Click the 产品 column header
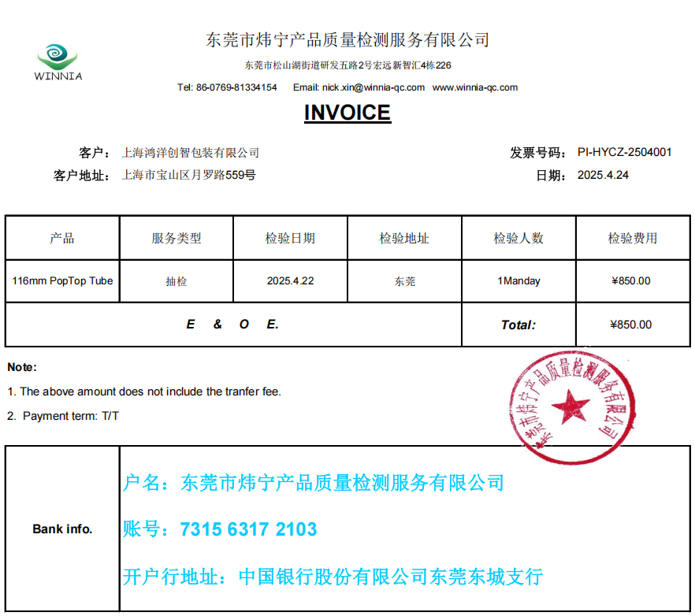 tap(62, 238)
